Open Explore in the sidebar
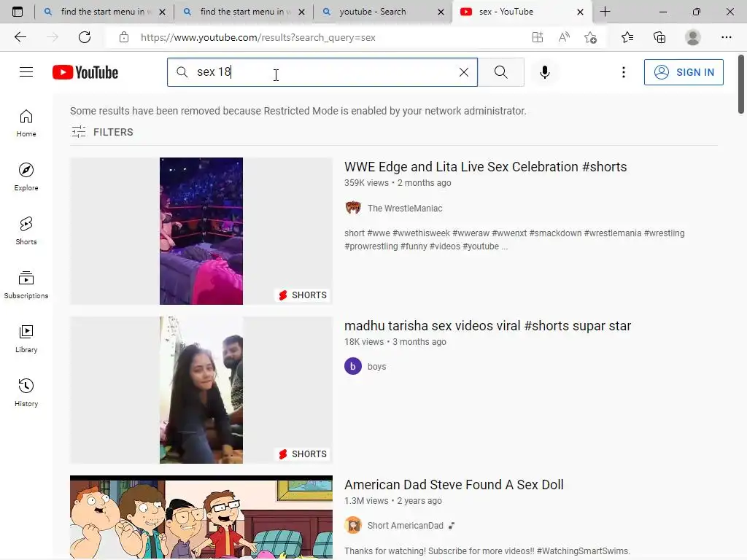Viewport: 747px width, 560px height. click(26, 177)
